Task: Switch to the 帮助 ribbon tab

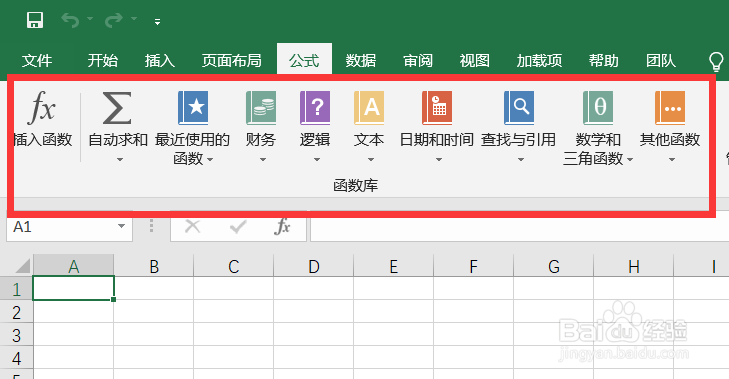Action: [603, 60]
